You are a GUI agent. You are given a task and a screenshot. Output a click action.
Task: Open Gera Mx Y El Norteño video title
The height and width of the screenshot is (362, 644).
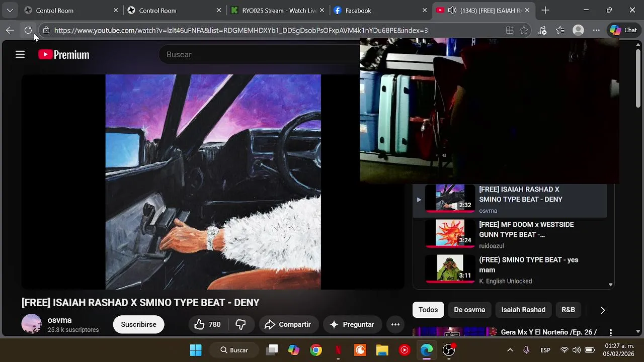(x=549, y=332)
